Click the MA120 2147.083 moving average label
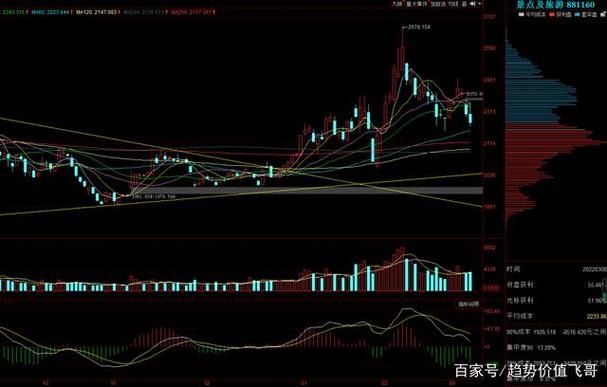The height and width of the screenshot is (387, 607). (97, 12)
